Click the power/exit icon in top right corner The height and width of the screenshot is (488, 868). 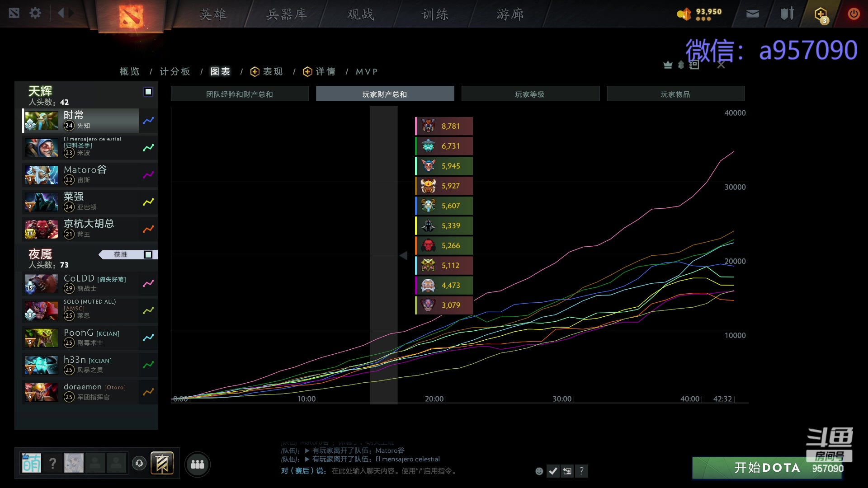[854, 14]
